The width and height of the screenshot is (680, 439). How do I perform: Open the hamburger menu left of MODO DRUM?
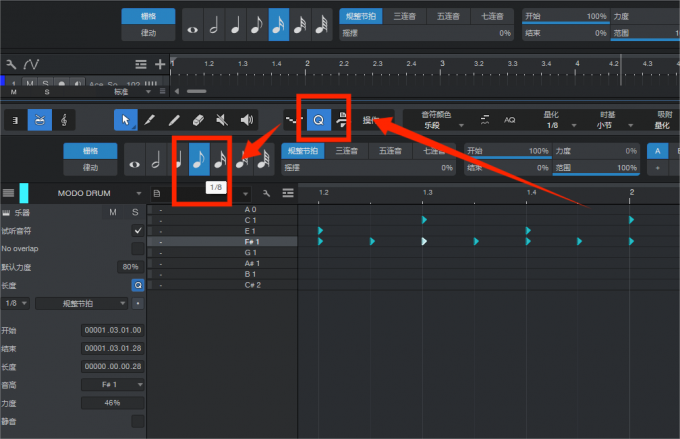(x=8, y=193)
